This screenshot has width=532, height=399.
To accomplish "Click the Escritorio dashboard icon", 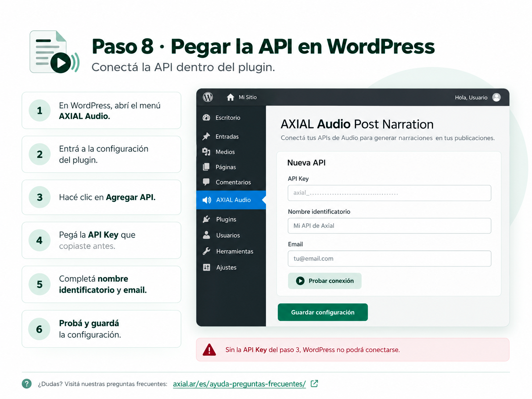I will [x=206, y=118].
